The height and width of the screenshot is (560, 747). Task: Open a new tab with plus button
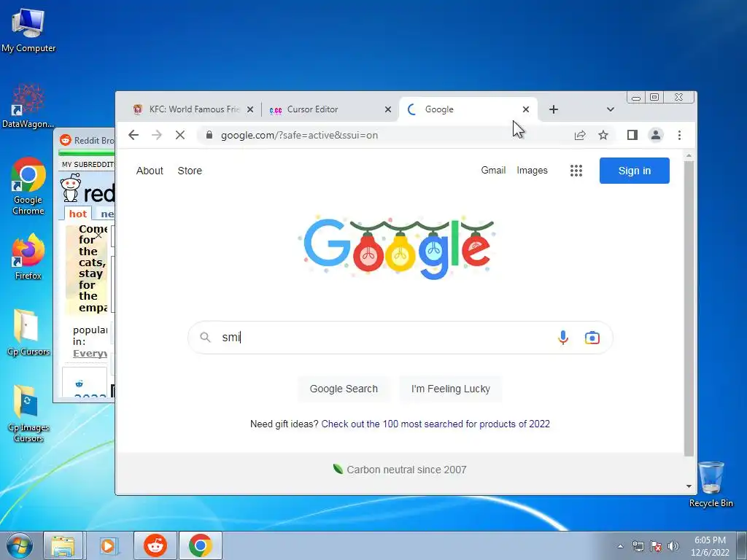coord(554,109)
